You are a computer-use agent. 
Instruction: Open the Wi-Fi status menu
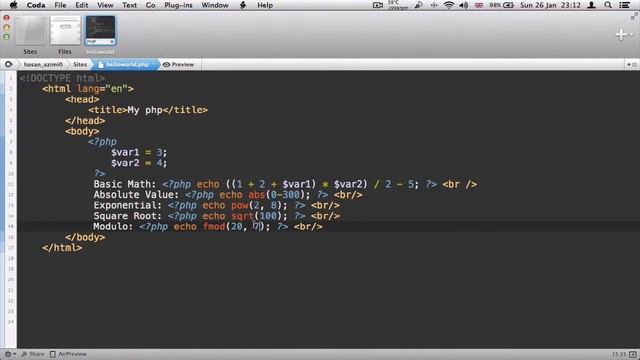[449, 5]
